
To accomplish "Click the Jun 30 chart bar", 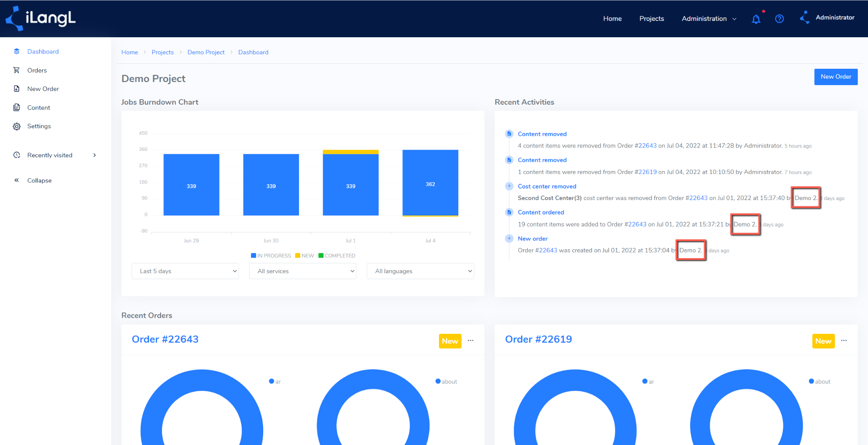I will pos(271,185).
